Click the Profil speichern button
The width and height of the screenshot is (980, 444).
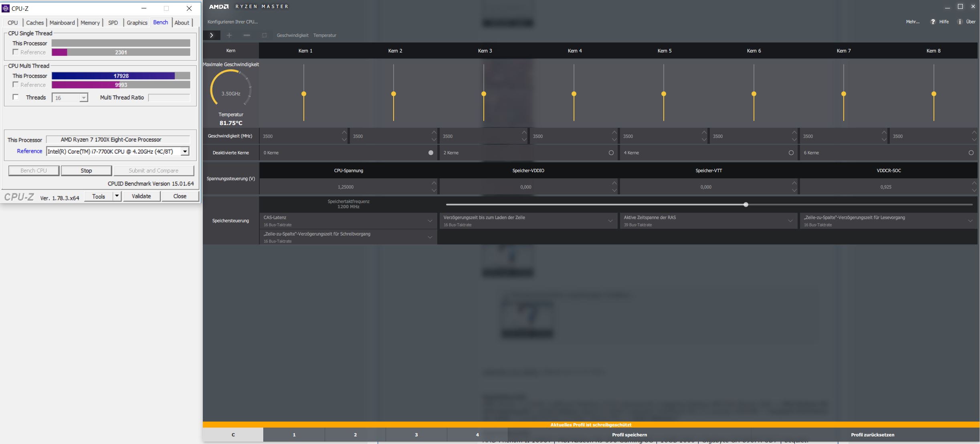[629, 435]
